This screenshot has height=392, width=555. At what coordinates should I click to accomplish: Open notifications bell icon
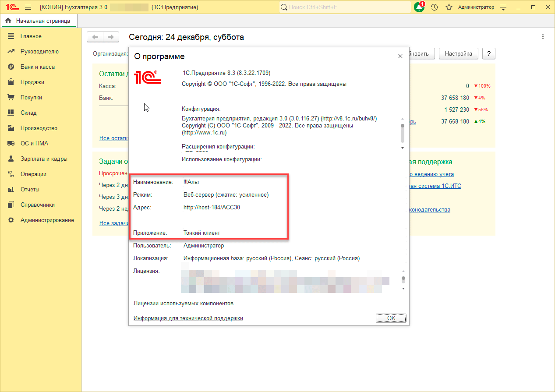tap(419, 7)
